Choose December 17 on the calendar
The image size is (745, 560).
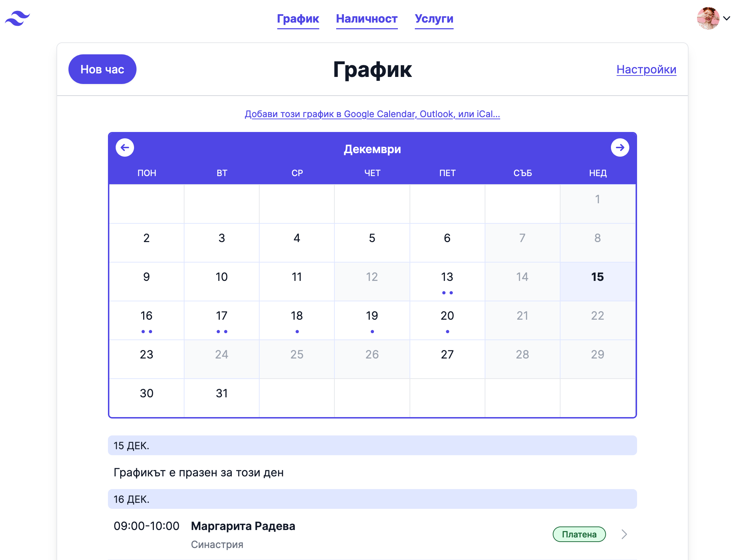pyautogui.click(x=222, y=320)
